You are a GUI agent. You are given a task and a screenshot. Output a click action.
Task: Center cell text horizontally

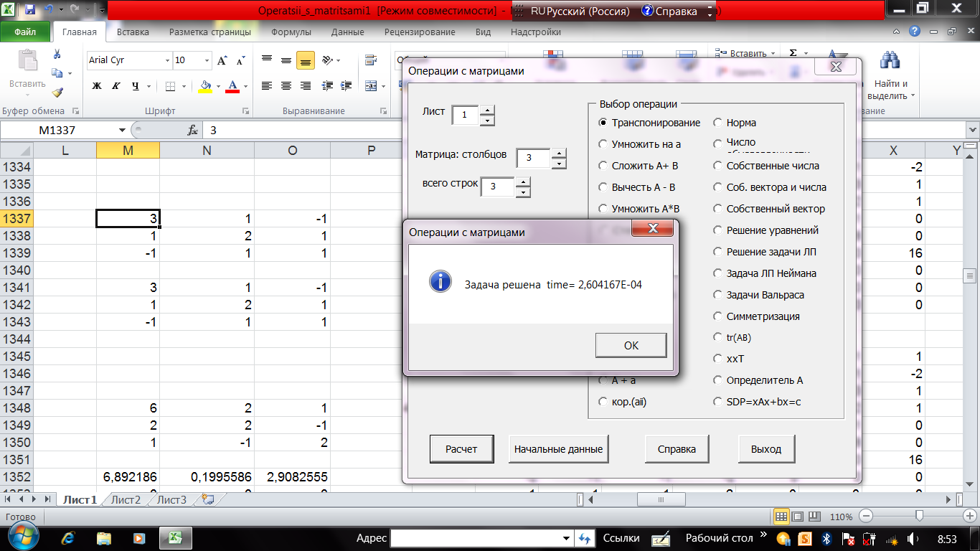[286, 86]
